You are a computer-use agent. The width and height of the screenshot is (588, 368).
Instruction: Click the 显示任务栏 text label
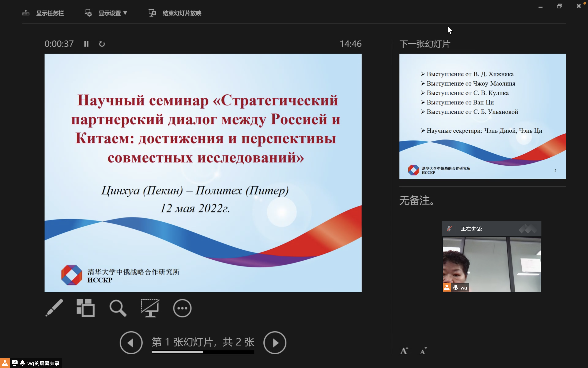[50, 13]
